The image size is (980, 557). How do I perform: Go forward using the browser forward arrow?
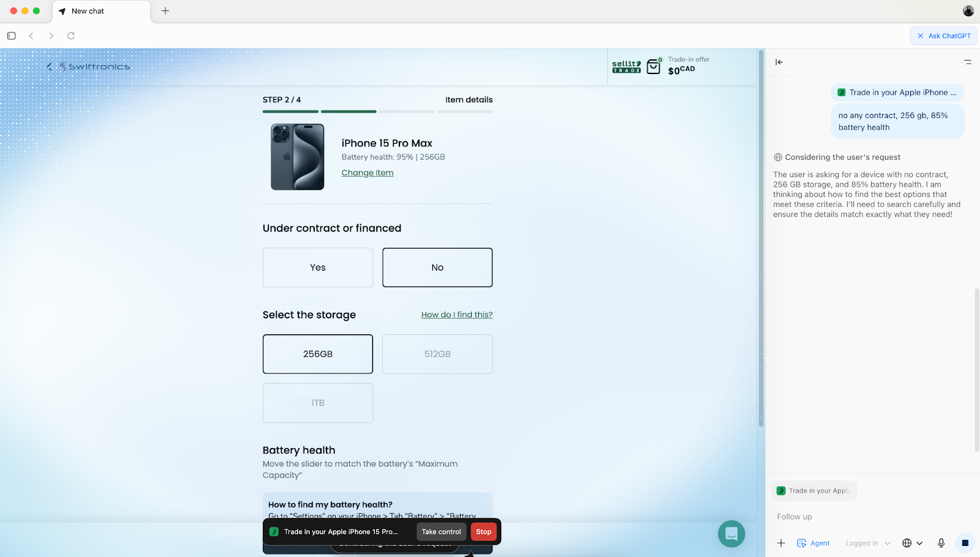pos(51,36)
